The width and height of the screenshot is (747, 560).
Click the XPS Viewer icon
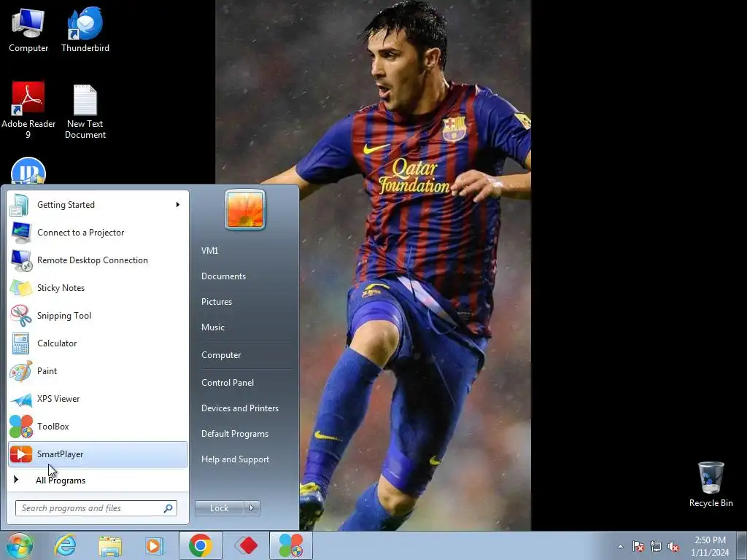20,399
